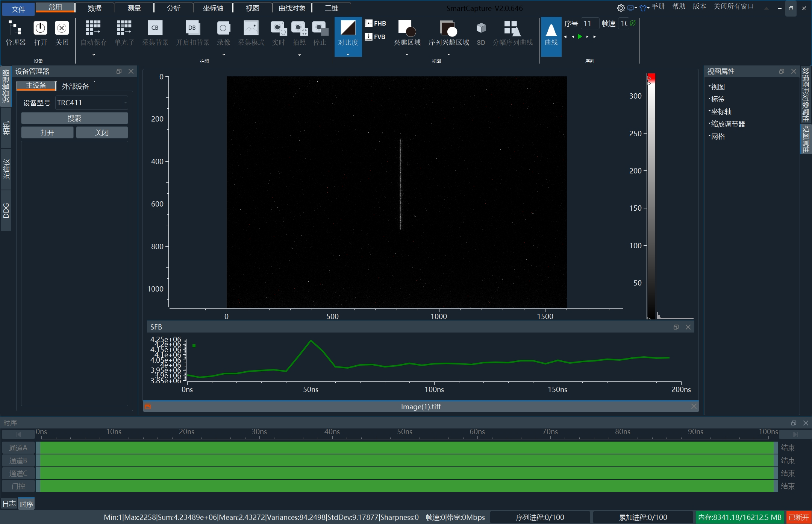This screenshot has height=524, width=812.
Task: Collapse the ribbon with the up arrow
Action: pos(767,8)
